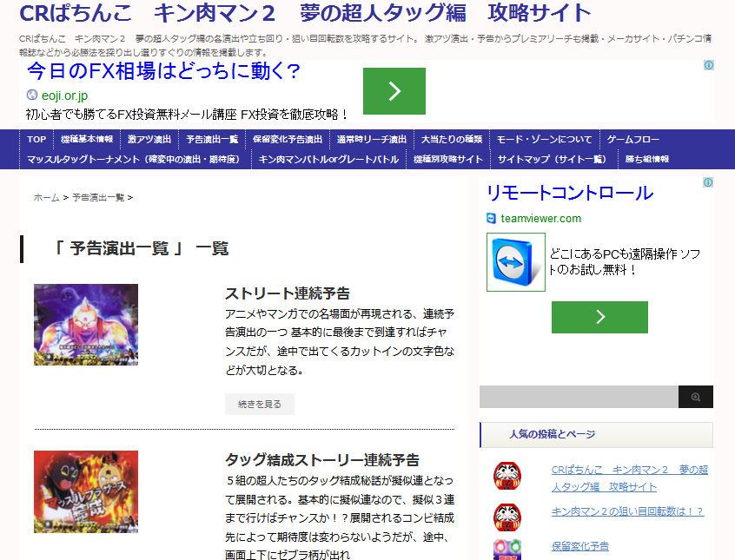Click the search magnifier button
Screen dimensions: 735x560
pos(696,397)
